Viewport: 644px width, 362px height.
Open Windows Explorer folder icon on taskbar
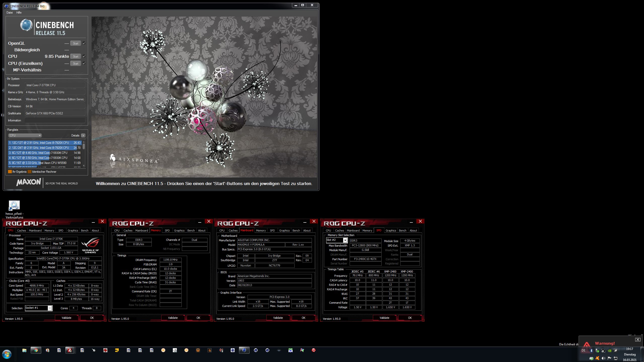coord(24,350)
